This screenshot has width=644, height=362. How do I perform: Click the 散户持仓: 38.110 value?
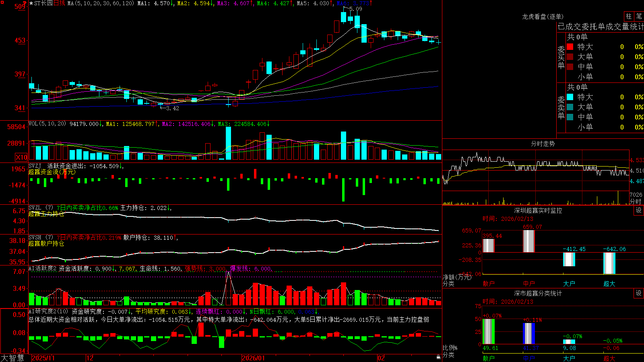click(x=151, y=238)
